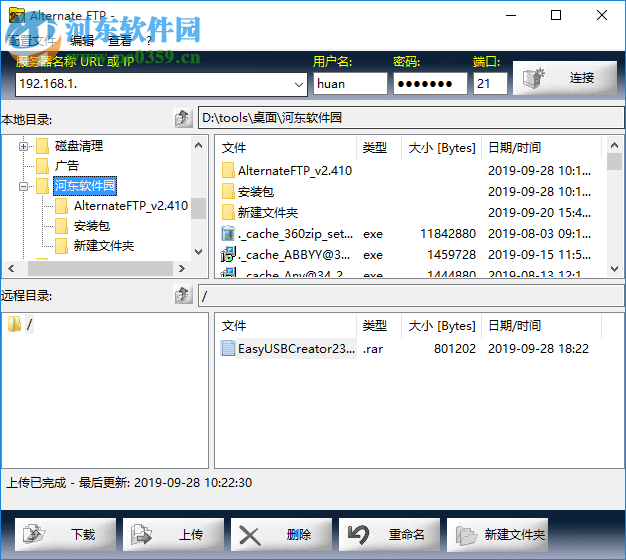Click the 河东软件园 folder icon in tree

[42, 186]
